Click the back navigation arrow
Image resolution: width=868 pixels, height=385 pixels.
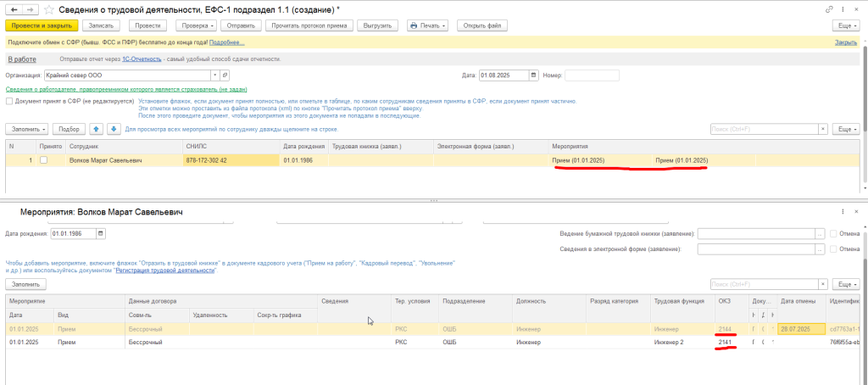(11, 8)
